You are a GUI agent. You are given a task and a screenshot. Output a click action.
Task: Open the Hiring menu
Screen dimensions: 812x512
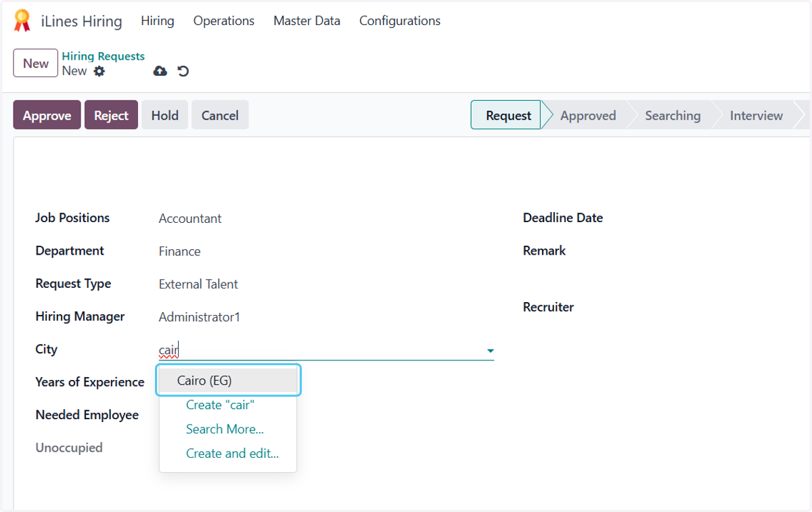pyautogui.click(x=158, y=21)
